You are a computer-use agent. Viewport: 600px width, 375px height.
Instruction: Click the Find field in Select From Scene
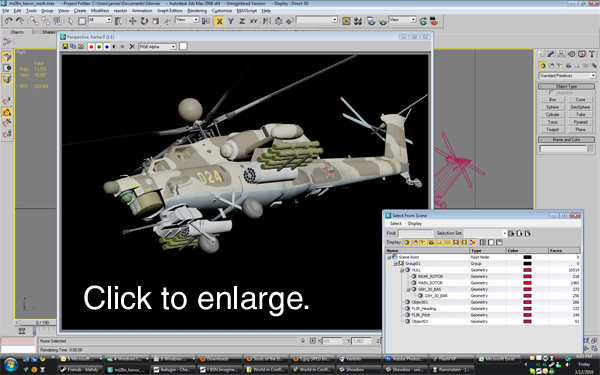pyautogui.click(x=416, y=233)
